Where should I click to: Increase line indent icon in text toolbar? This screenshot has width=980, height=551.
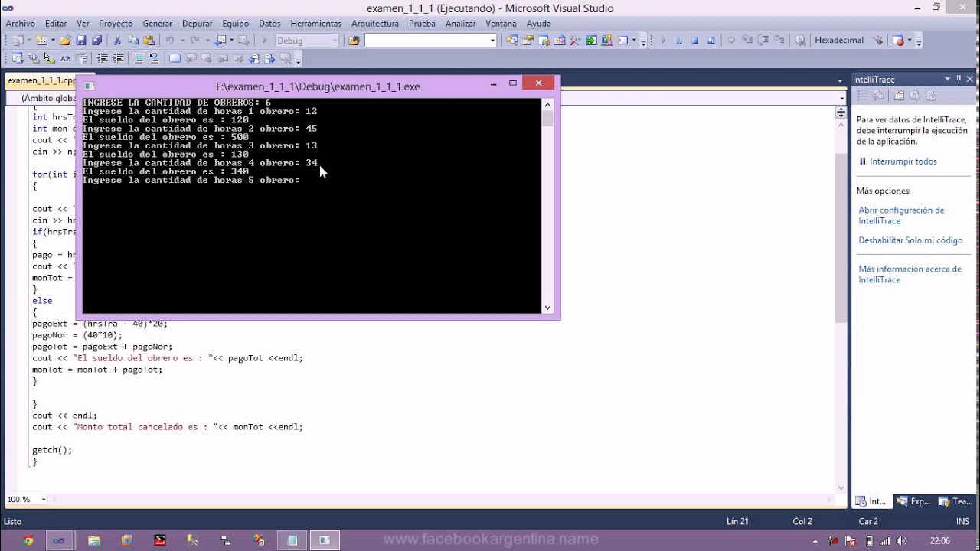(x=119, y=58)
